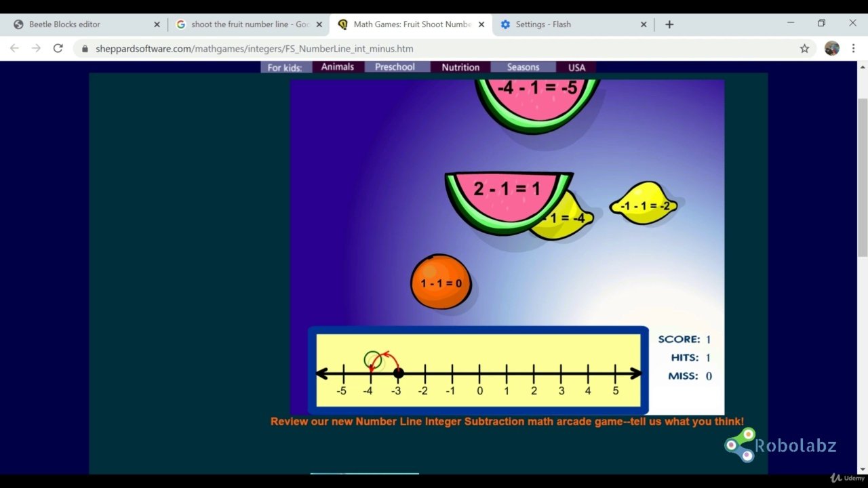Shoot the top watermelon "-4 - 1 = -5"
The height and width of the screenshot is (488, 868).
pyautogui.click(x=538, y=95)
